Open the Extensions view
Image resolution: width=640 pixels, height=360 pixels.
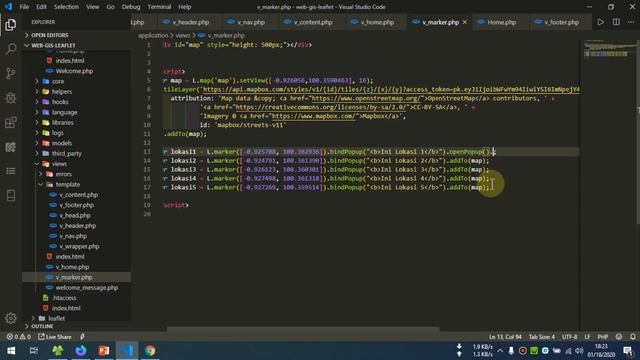click(x=11, y=122)
